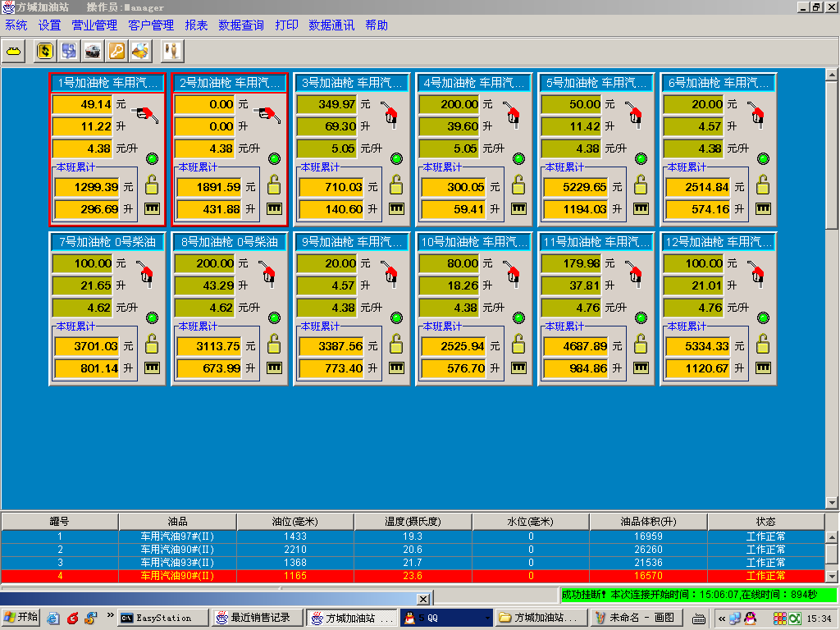The width and height of the screenshot is (840, 630).
Task: Open the 系统 menu
Action: point(16,25)
